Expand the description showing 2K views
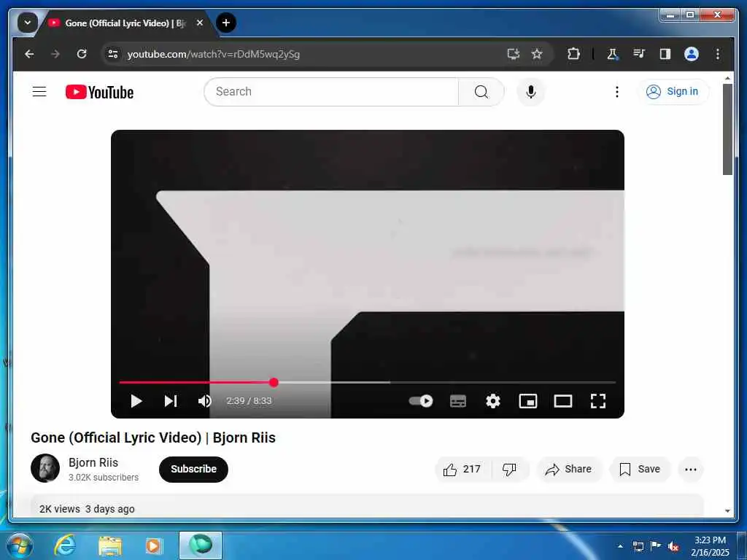The image size is (747, 560). pyautogui.click(x=367, y=507)
